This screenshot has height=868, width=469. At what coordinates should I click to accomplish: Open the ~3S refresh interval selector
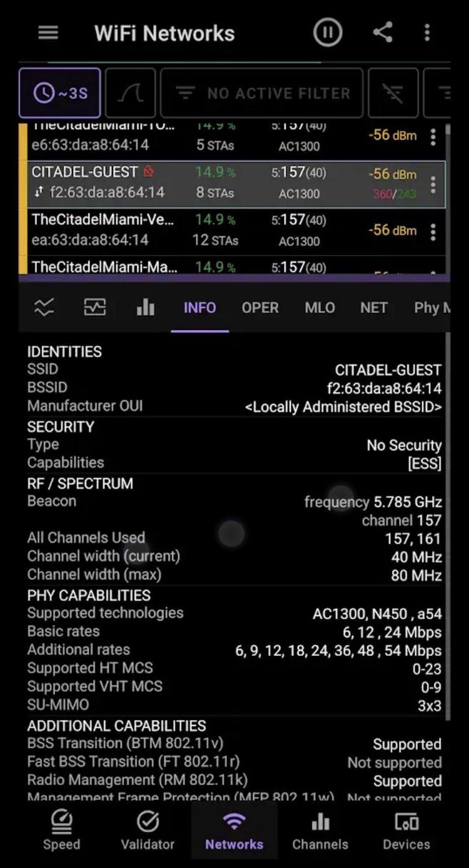[x=59, y=93]
